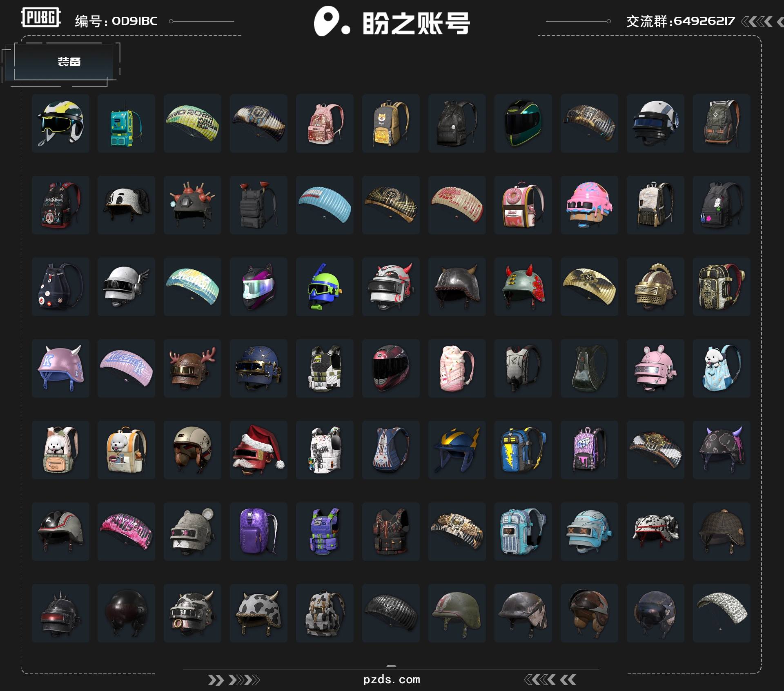Click the PUBG logo

tap(40, 17)
